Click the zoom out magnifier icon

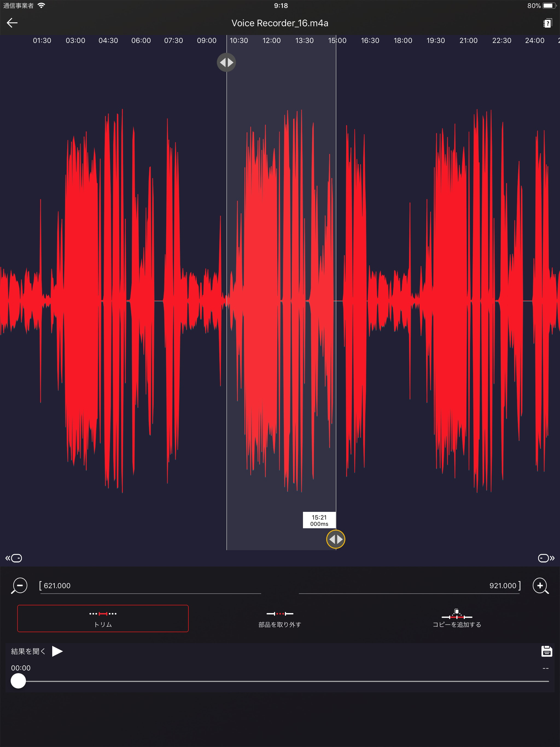19,586
